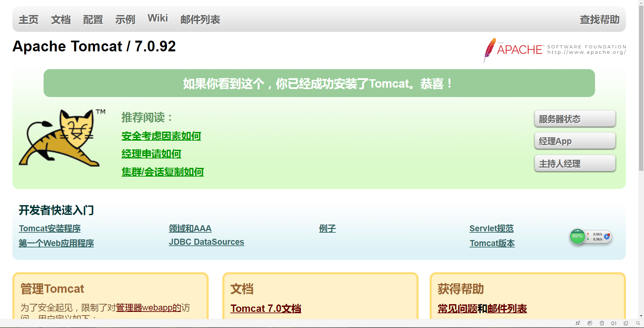Open 主页 in the top navigation

tap(29, 19)
